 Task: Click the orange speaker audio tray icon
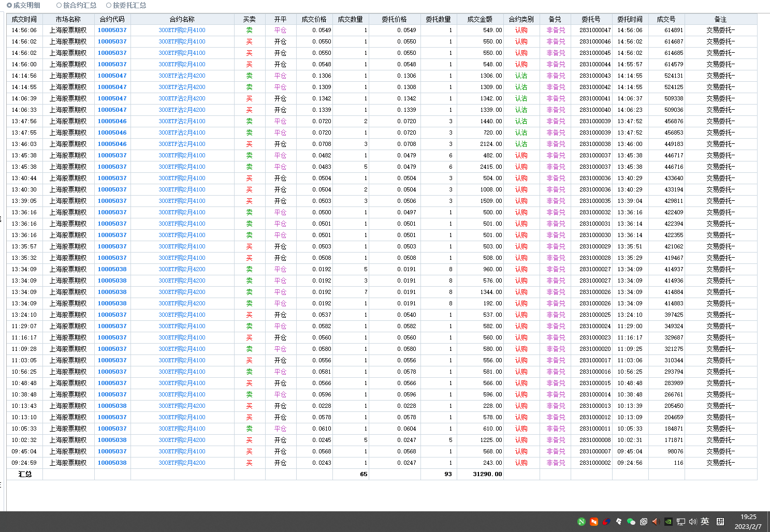coord(656,522)
